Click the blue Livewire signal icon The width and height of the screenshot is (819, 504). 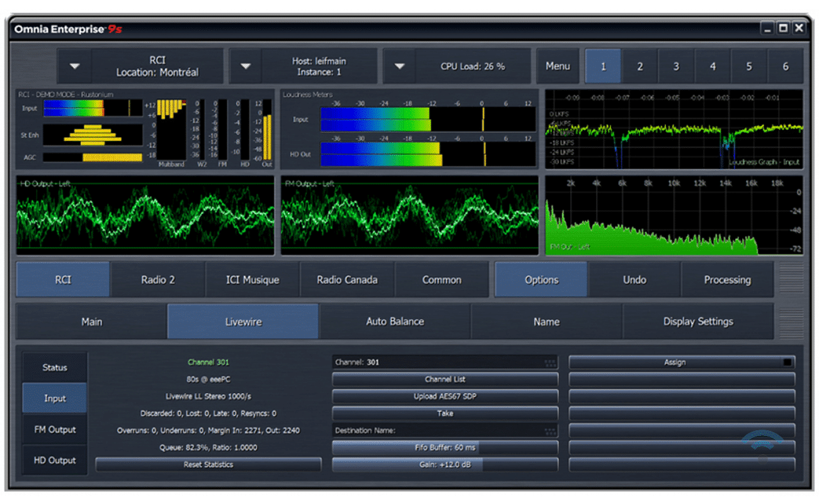tap(762, 440)
